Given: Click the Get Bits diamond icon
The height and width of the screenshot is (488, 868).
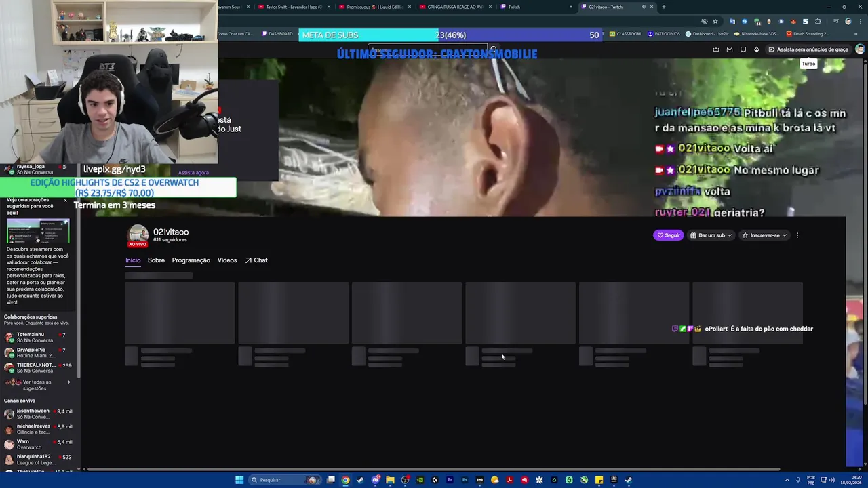Looking at the screenshot, I should 757,49.
